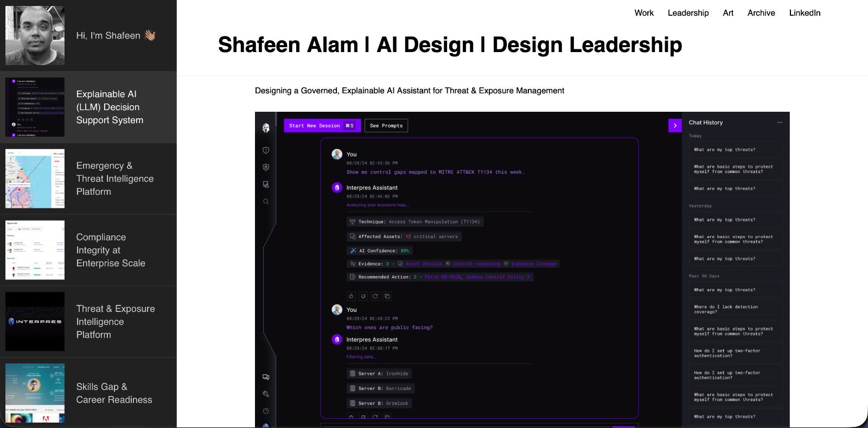Click the Technique chip's antenna icon

pos(353,221)
